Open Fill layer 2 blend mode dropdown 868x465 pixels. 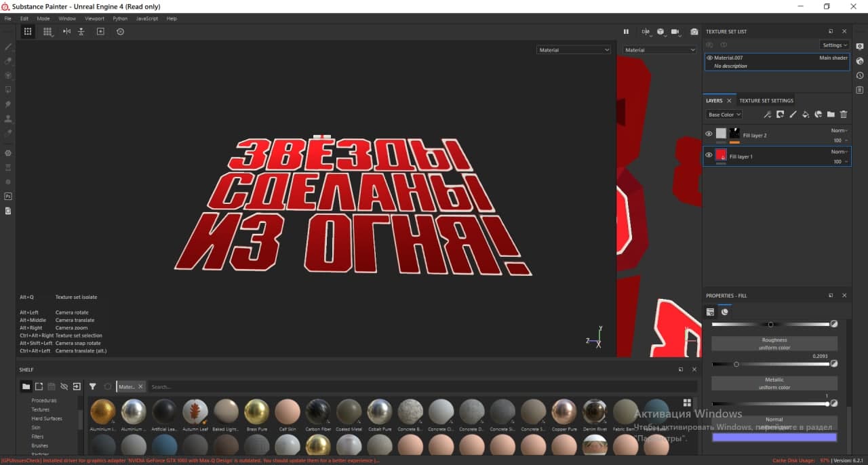(839, 130)
